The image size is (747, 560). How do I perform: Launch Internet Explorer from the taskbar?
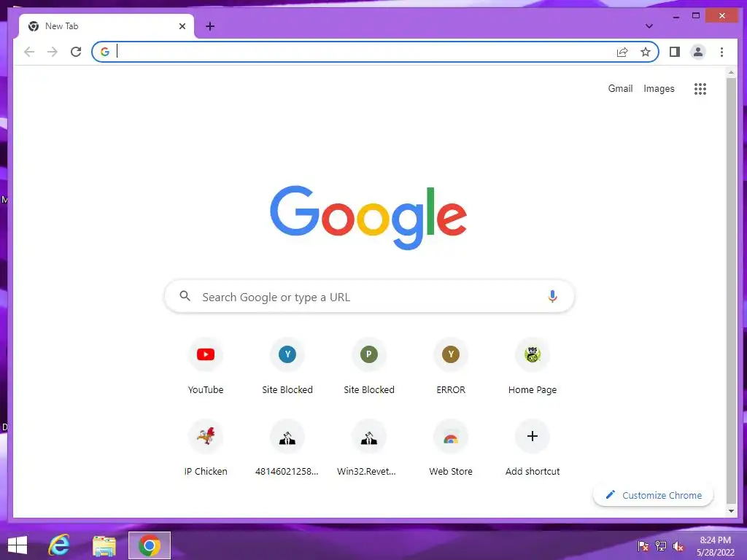[x=59, y=545]
